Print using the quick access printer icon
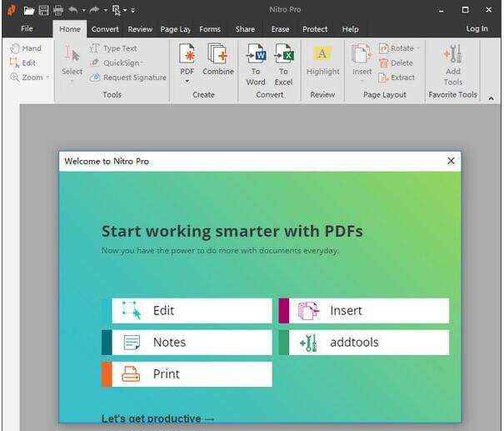Viewport: 504px width, 431px height. tap(58, 10)
